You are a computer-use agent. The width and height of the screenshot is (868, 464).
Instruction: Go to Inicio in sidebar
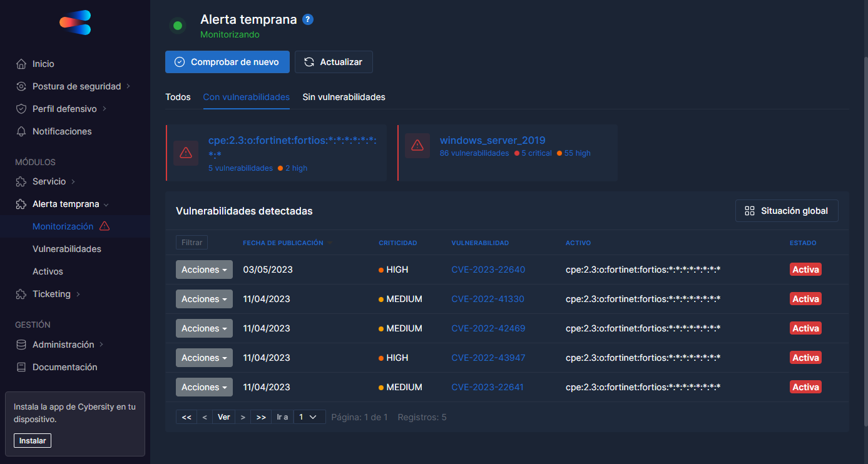[43, 64]
